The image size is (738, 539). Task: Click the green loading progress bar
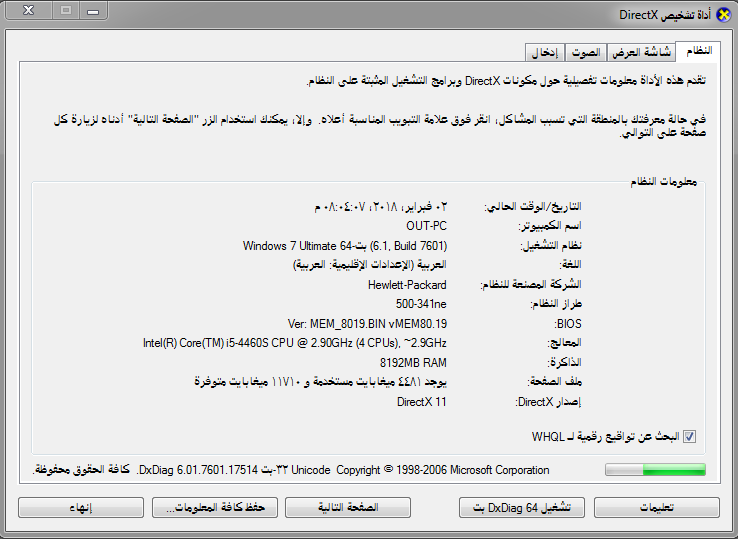point(655,469)
